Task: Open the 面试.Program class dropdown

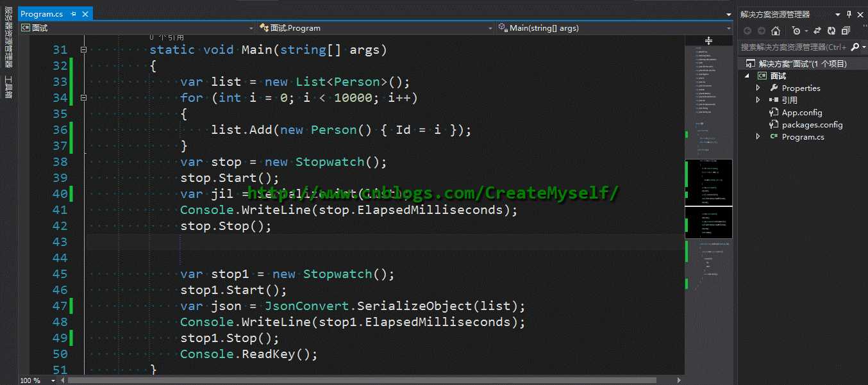Action: point(490,28)
